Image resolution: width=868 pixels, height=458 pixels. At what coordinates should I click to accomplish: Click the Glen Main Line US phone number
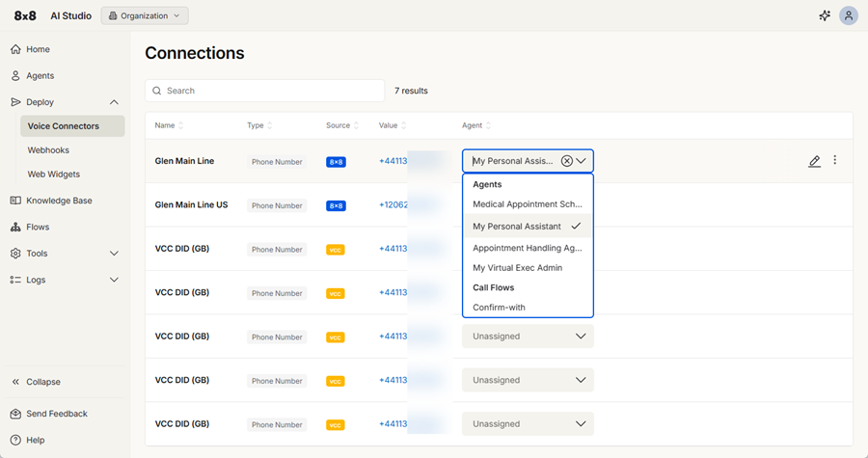pos(393,204)
